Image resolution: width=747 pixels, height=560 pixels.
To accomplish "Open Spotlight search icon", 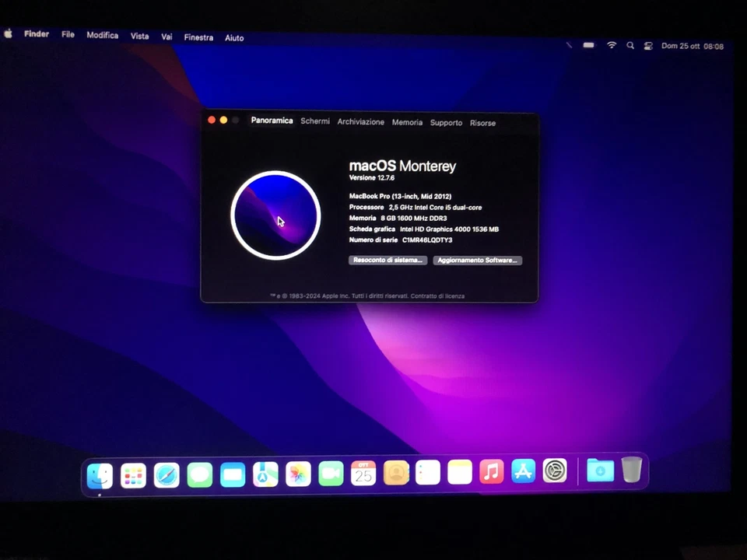I will point(630,46).
